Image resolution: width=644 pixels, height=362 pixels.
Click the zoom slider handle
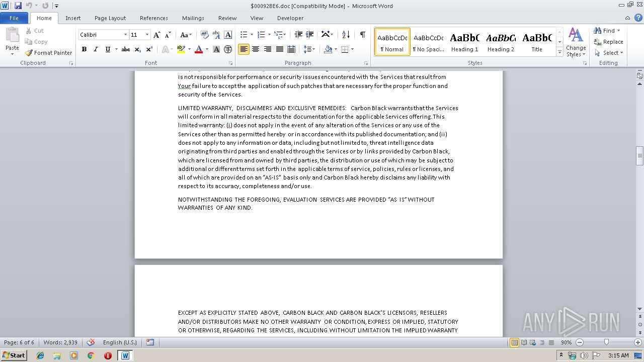coord(606,342)
